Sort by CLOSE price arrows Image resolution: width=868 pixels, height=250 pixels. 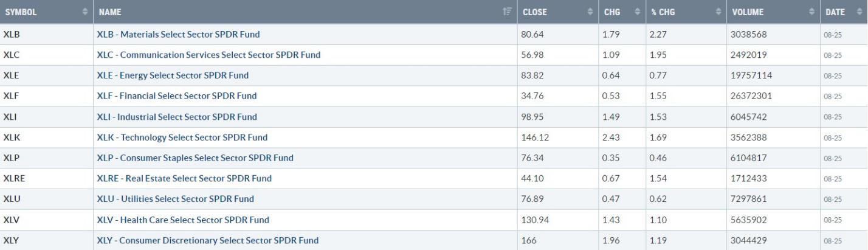click(x=589, y=12)
